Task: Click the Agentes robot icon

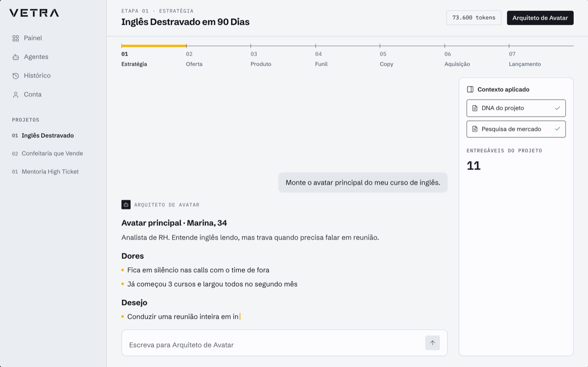Action: 16,57
